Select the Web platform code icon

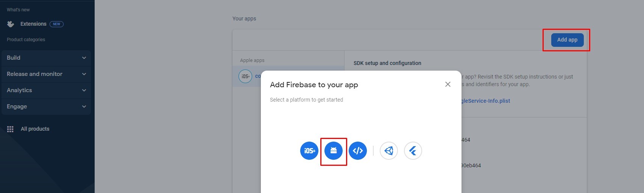click(358, 151)
